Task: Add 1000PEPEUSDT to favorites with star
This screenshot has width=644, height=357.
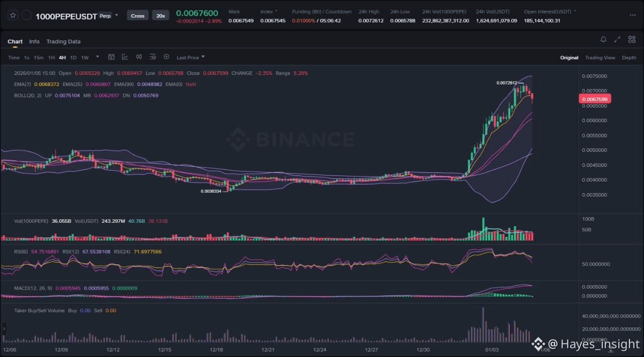Action: coord(13,16)
